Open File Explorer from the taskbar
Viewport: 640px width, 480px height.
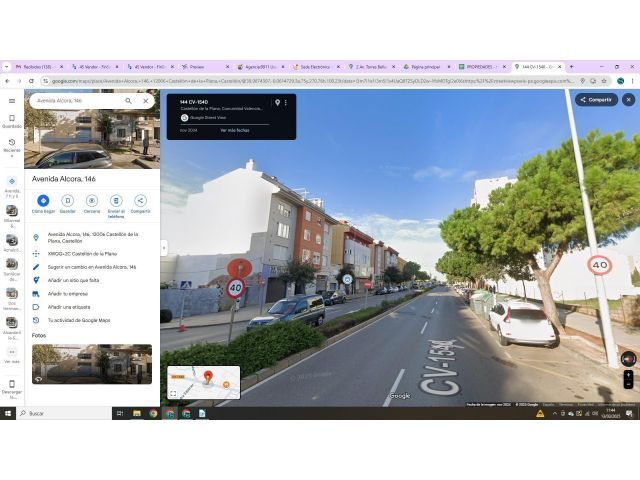click(x=137, y=413)
